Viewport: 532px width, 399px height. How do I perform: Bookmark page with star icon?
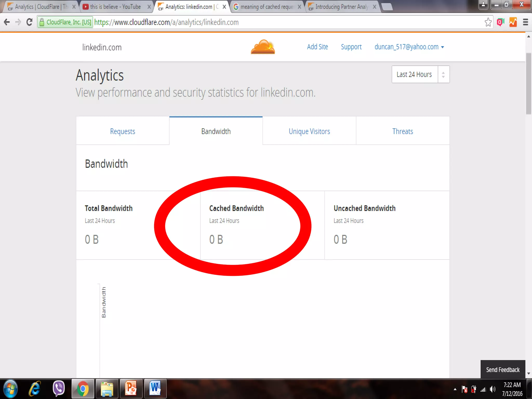point(488,22)
